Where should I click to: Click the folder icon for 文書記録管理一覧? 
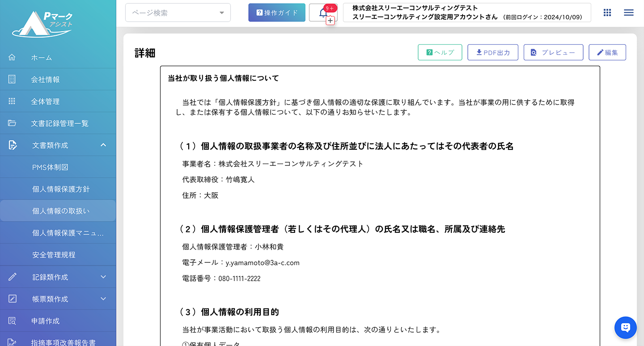click(12, 123)
